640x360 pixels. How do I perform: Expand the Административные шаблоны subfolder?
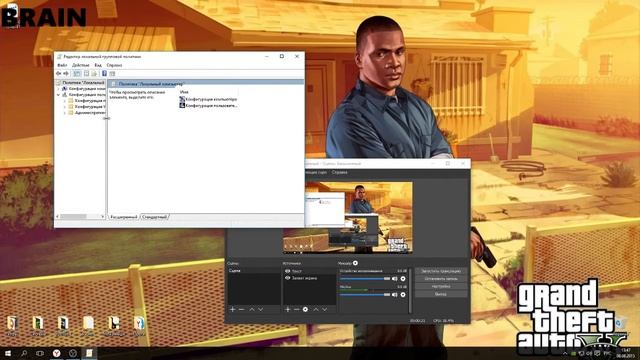(64, 113)
